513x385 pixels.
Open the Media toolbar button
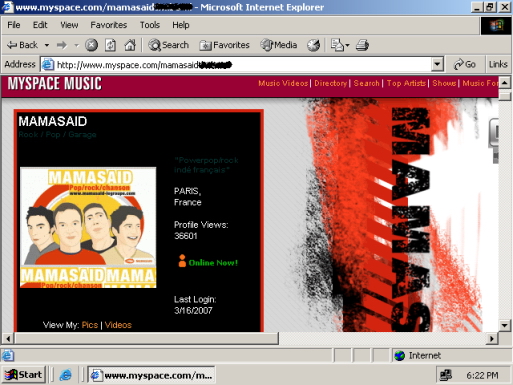pos(279,45)
